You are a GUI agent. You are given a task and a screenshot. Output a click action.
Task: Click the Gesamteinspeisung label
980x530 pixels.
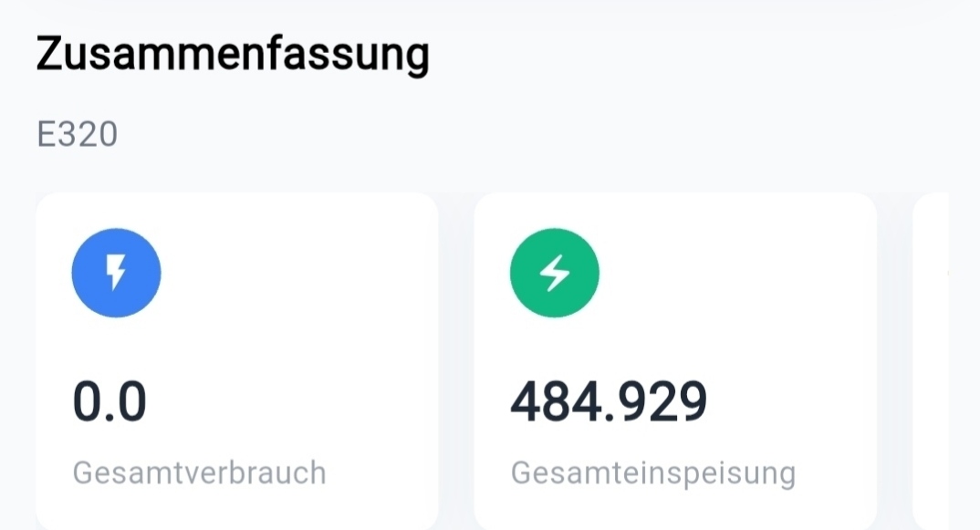click(x=652, y=473)
